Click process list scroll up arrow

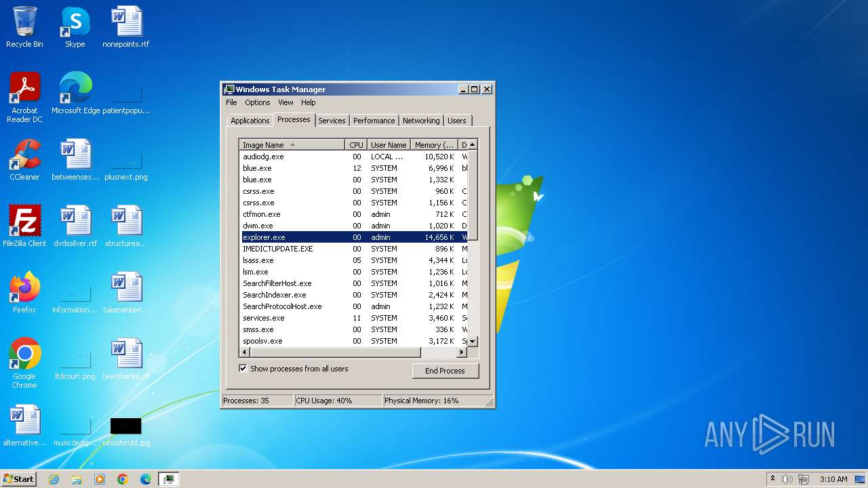click(x=473, y=144)
